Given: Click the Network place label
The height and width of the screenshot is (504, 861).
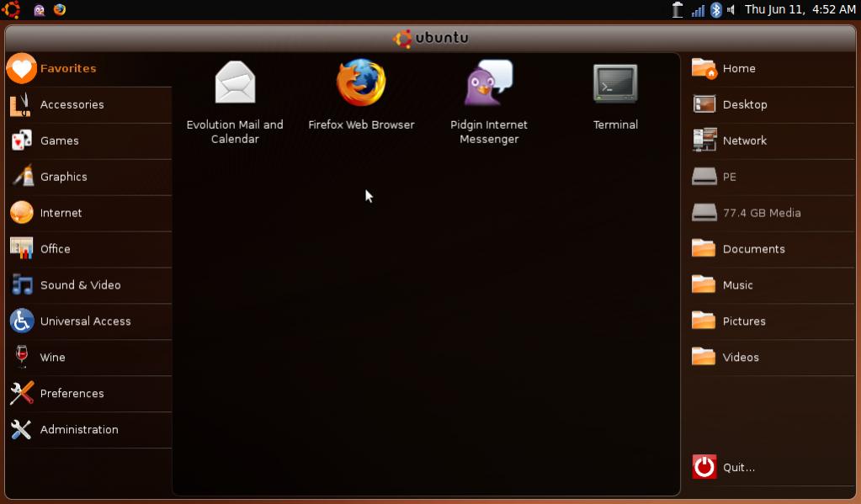Looking at the screenshot, I should coord(745,141).
